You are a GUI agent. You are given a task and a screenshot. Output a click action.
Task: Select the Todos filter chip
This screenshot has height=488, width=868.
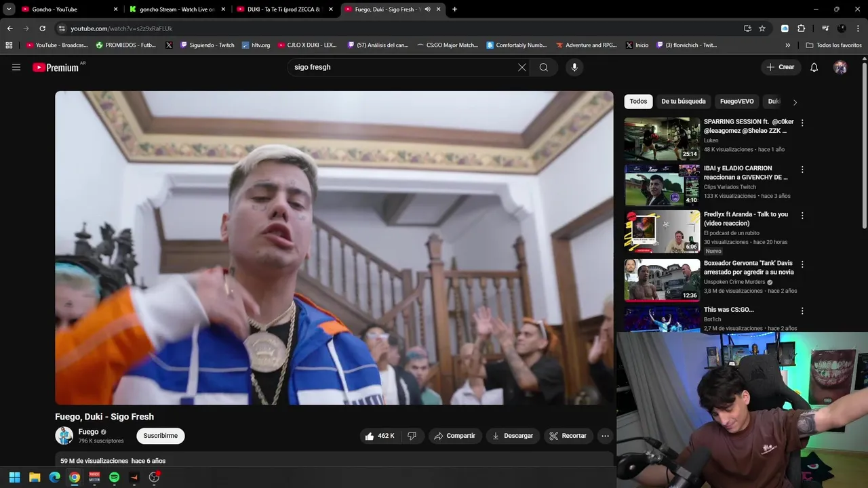click(x=638, y=102)
